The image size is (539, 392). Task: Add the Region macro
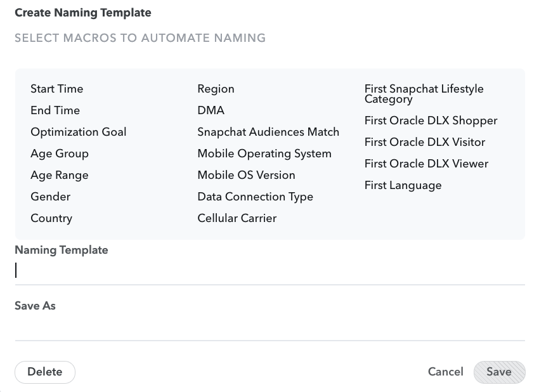click(x=216, y=89)
